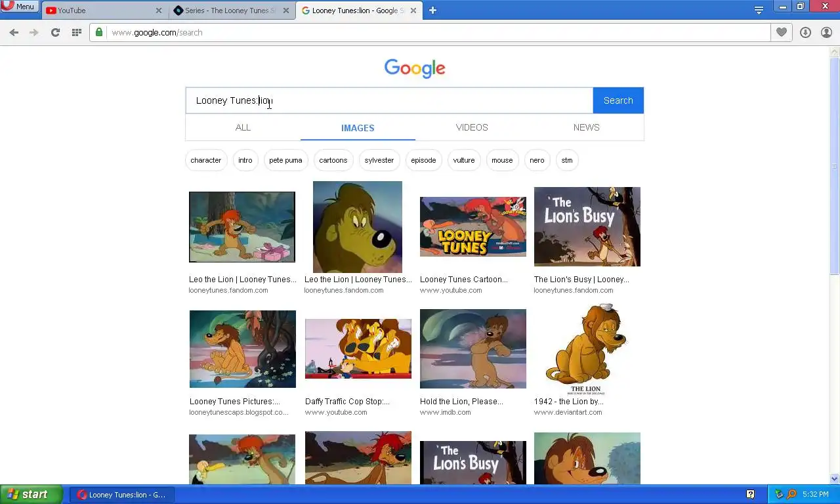The width and height of the screenshot is (840, 504).
Task: Click the help question mark tray icon
Action: click(x=750, y=494)
